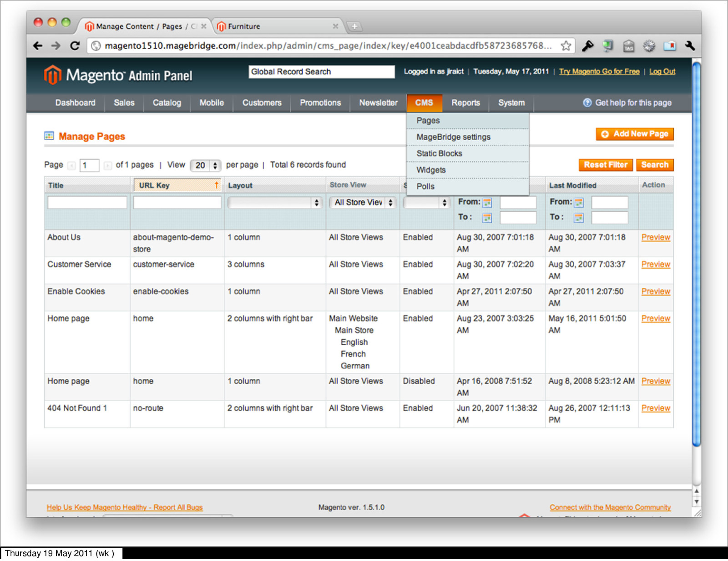The height and width of the screenshot is (561, 728).
Task: Open the Customers menu
Action: [x=262, y=103]
